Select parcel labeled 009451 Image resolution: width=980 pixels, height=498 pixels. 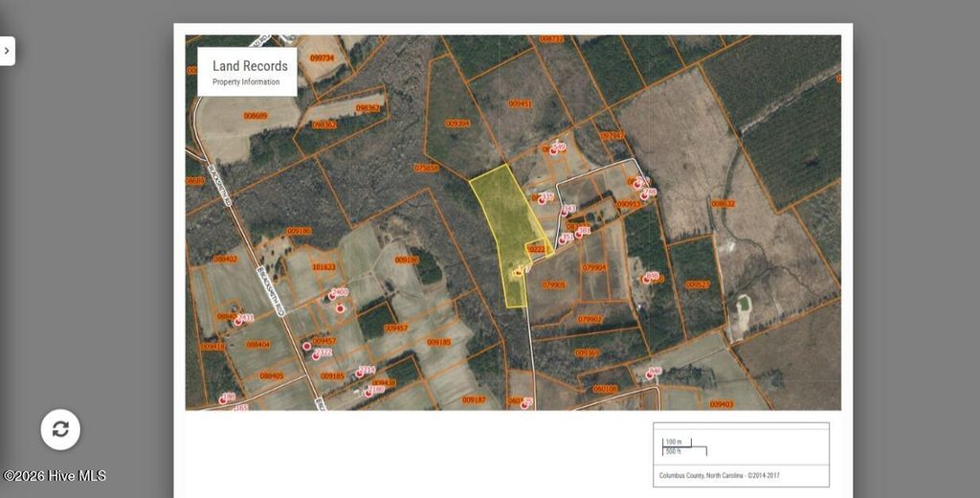click(x=520, y=102)
